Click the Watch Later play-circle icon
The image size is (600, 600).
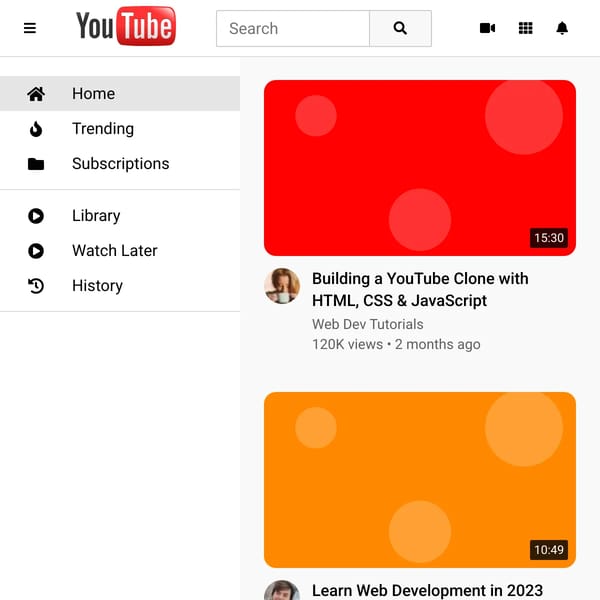pyautogui.click(x=36, y=251)
